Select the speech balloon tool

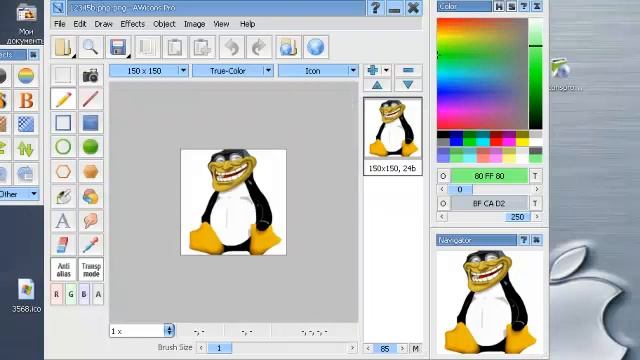click(x=91, y=221)
